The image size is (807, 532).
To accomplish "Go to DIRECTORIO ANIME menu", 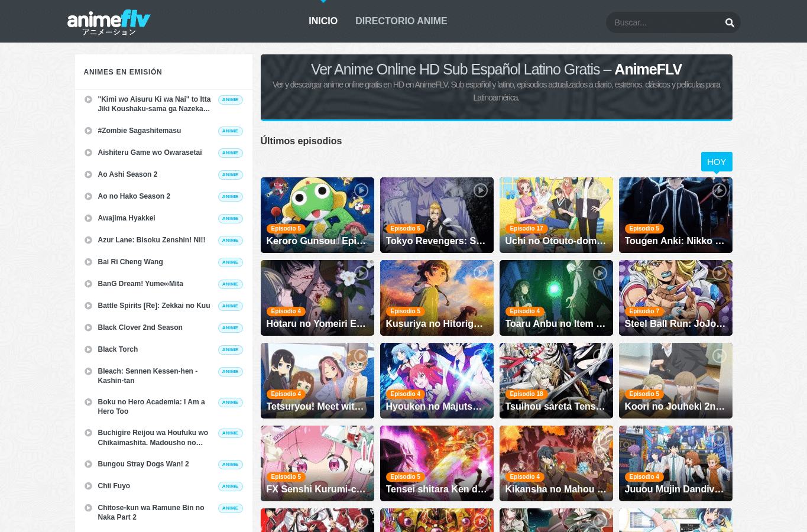I will (401, 21).
